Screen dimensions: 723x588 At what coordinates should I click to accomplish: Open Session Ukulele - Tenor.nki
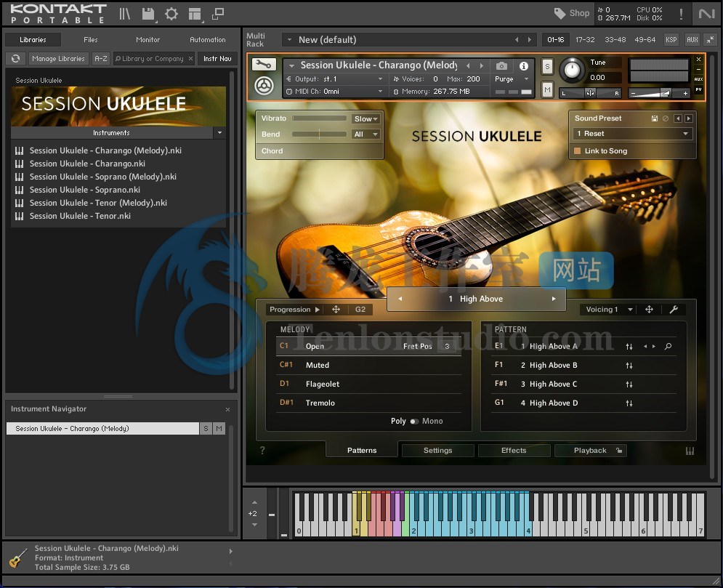pyautogui.click(x=80, y=216)
